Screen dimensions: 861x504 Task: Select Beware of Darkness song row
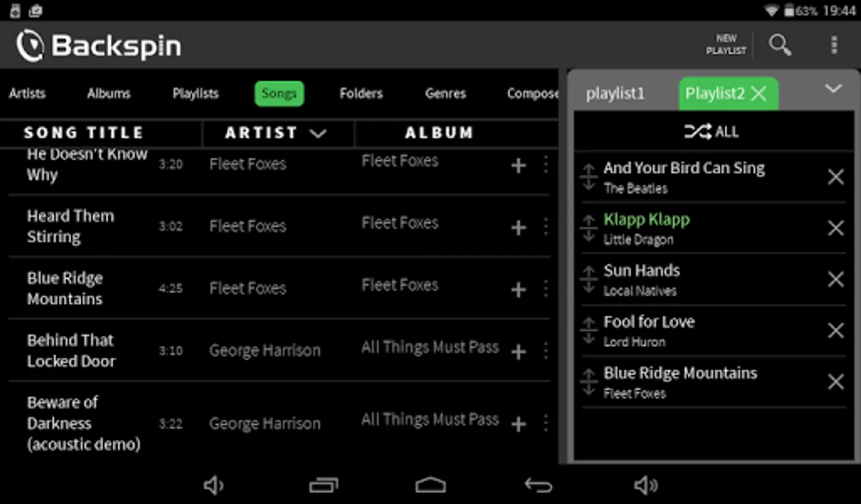coord(84,423)
